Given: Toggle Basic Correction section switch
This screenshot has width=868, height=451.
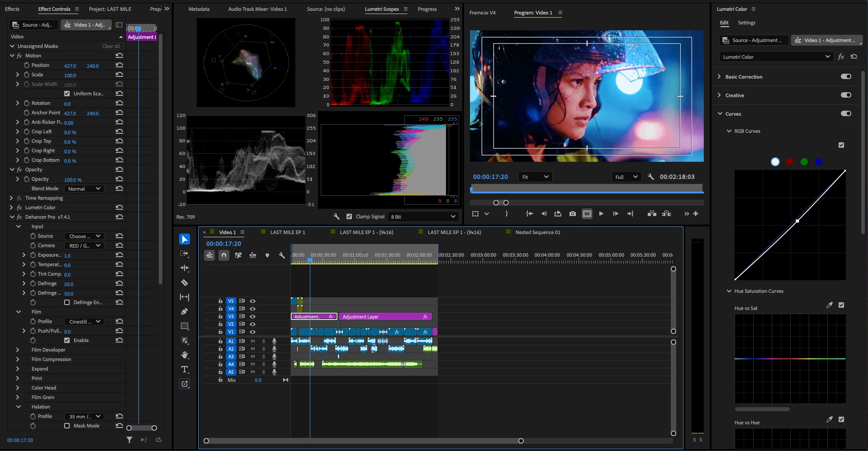Looking at the screenshot, I should coord(846,76).
